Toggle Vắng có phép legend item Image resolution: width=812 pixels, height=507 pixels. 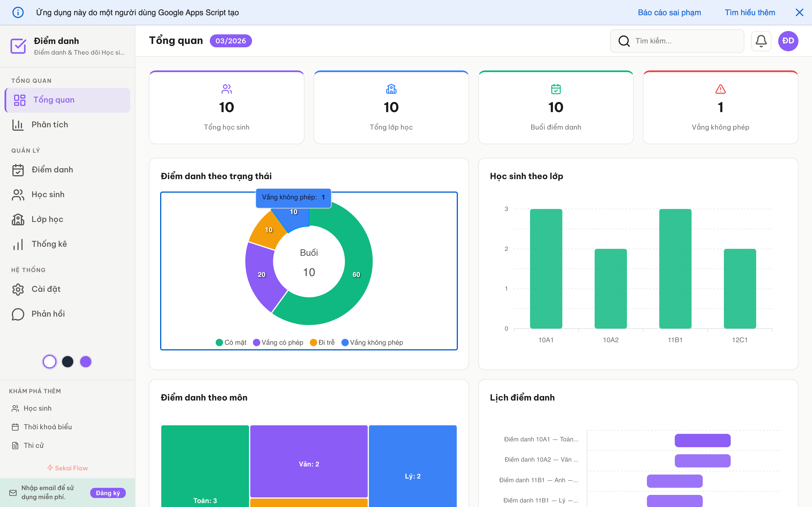[x=278, y=342]
